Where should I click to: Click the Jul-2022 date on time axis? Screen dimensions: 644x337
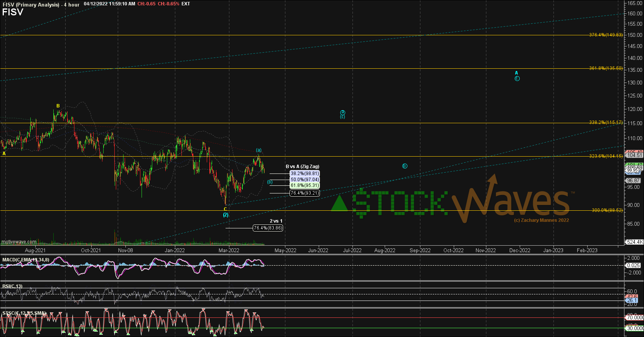coord(352,250)
